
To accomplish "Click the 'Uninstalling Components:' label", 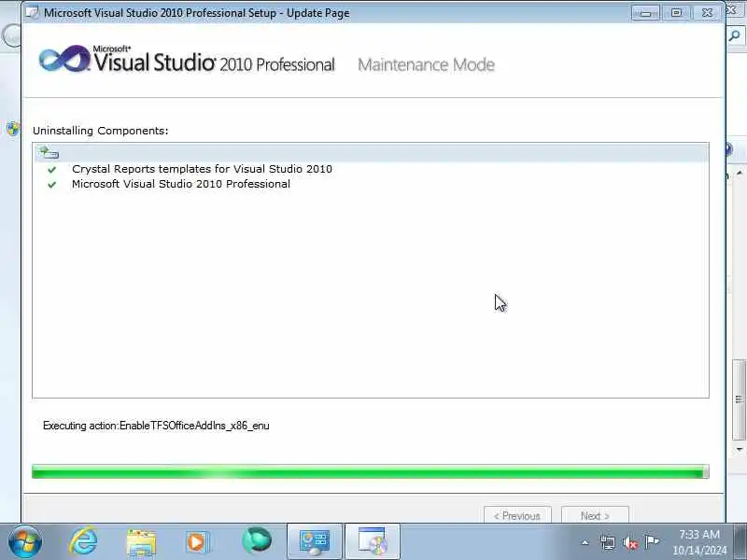I will tap(101, 131).
